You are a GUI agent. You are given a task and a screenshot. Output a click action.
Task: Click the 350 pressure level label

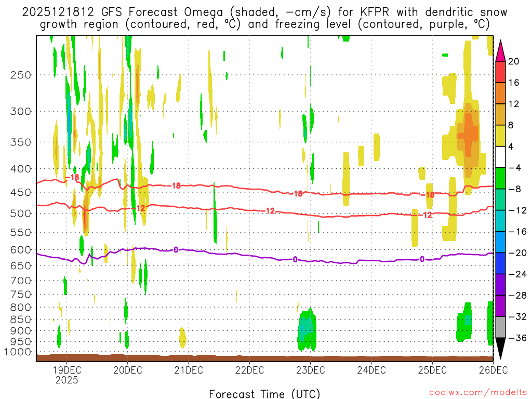pos(21,142)
